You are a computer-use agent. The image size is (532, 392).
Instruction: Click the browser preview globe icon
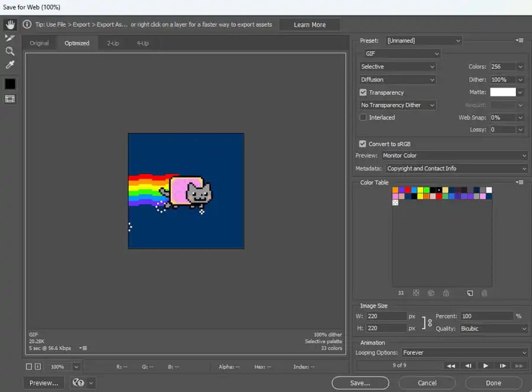[x=79, y=383]
